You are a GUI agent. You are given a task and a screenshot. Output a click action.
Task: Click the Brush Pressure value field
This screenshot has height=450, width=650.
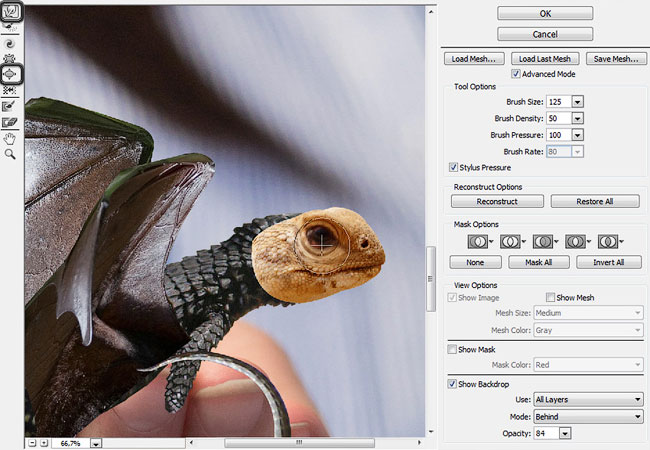click(x=559, y=135)
